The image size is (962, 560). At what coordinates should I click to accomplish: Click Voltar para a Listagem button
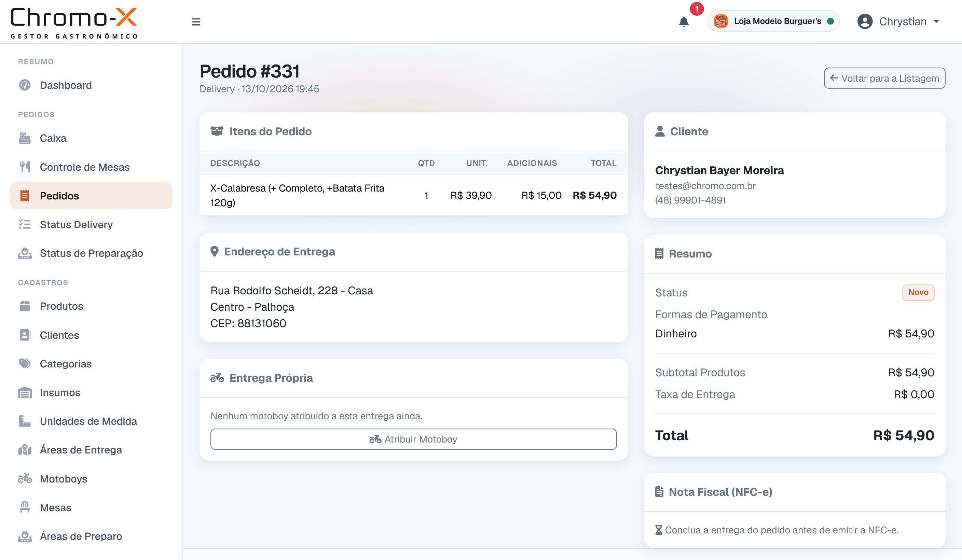point(884,78)
